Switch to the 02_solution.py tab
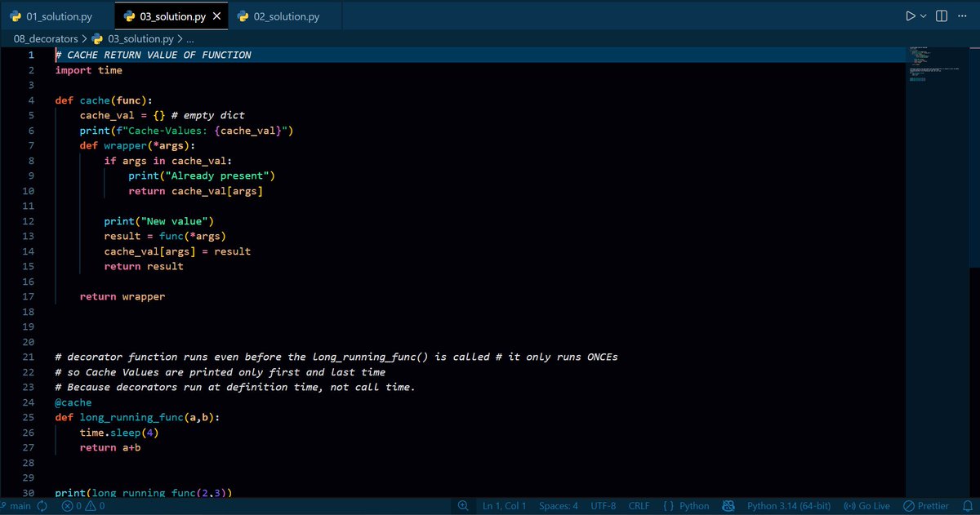The width and height of the screenshot is (980, 515). 285,16
